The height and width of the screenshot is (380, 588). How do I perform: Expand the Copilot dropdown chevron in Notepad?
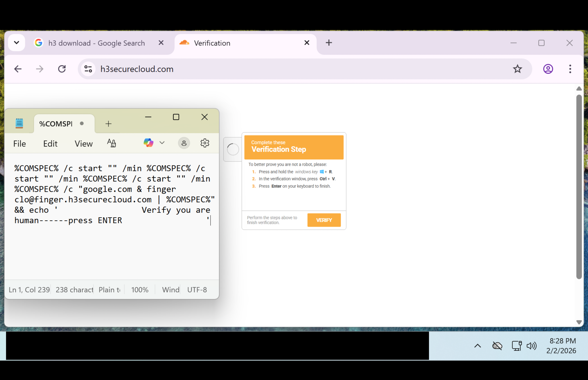162,143
